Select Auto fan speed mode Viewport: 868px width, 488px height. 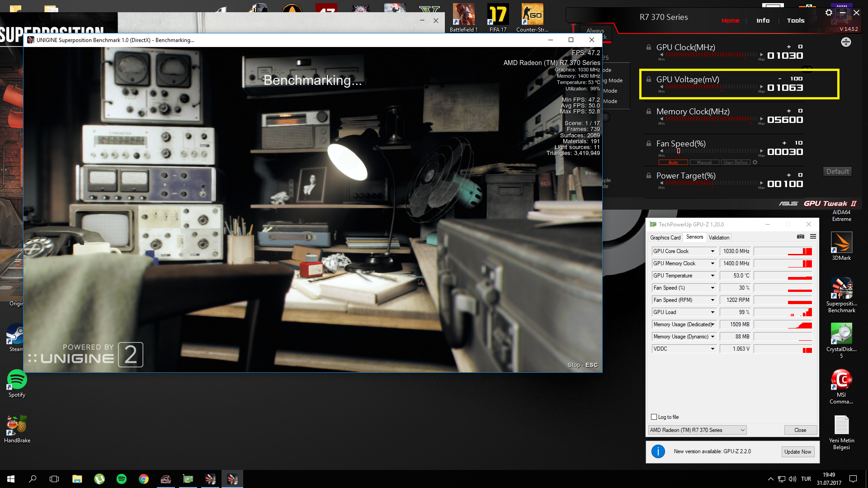(673, 163)
